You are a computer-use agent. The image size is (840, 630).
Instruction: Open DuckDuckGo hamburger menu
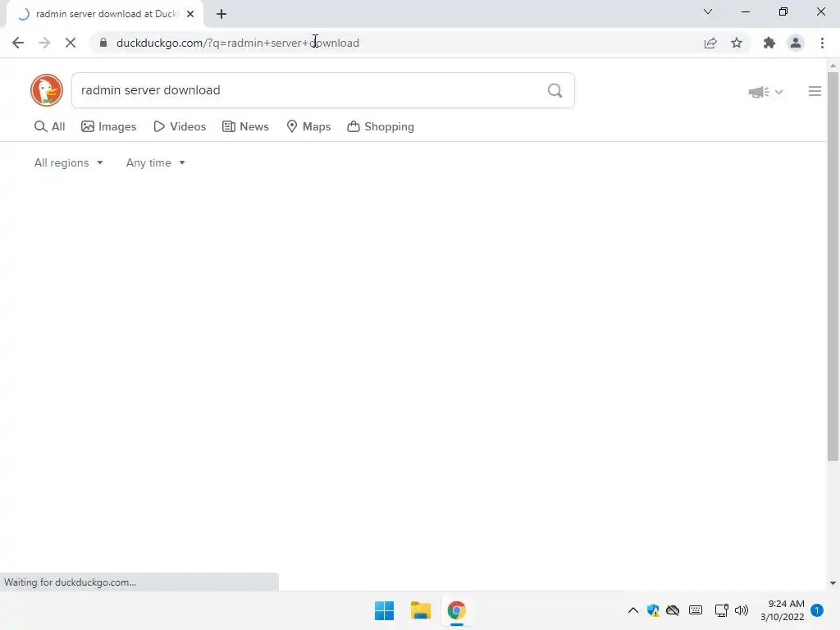815,91
